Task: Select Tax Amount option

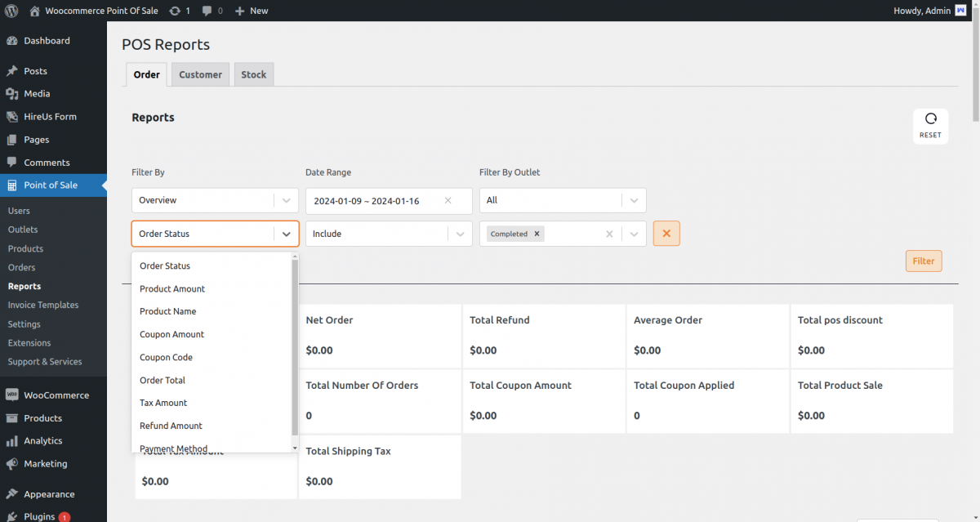Action: [212, 403]
